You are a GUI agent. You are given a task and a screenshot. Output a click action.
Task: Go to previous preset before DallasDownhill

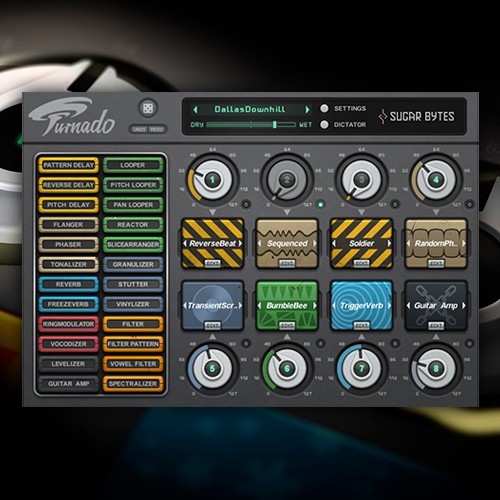[195, 109]
